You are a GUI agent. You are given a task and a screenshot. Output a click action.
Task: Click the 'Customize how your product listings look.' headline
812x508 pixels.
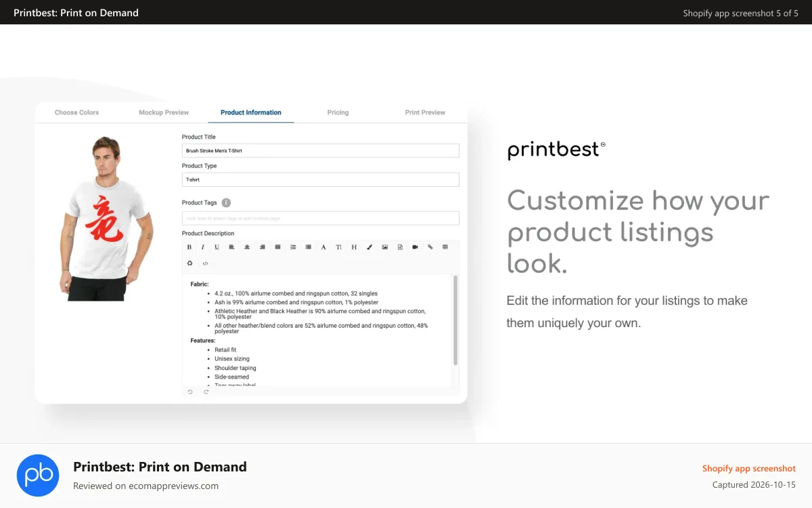[638, 232]
